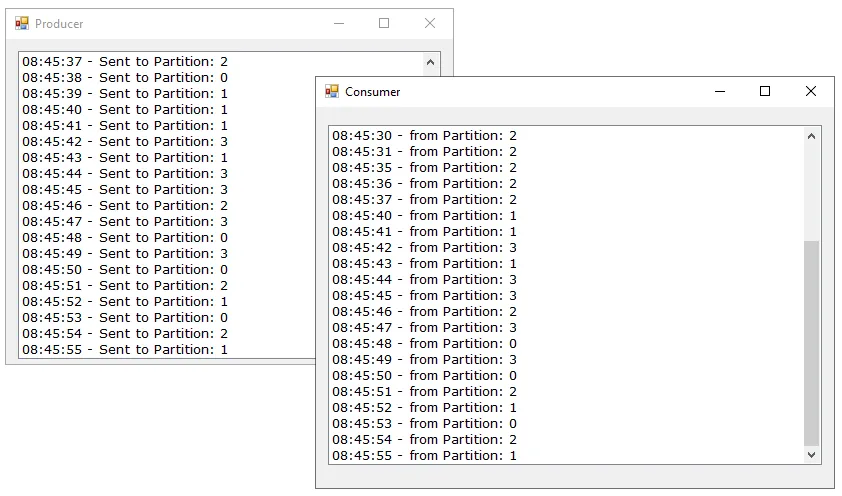
Task: Click the Producer window app icon
Action: pos(22,24)
